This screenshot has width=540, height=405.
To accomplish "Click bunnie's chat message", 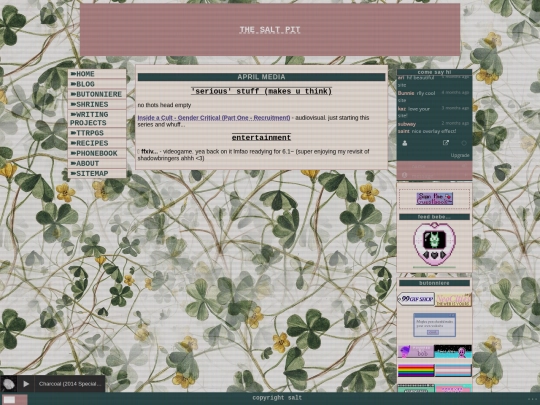I will [x=434, y=96].
